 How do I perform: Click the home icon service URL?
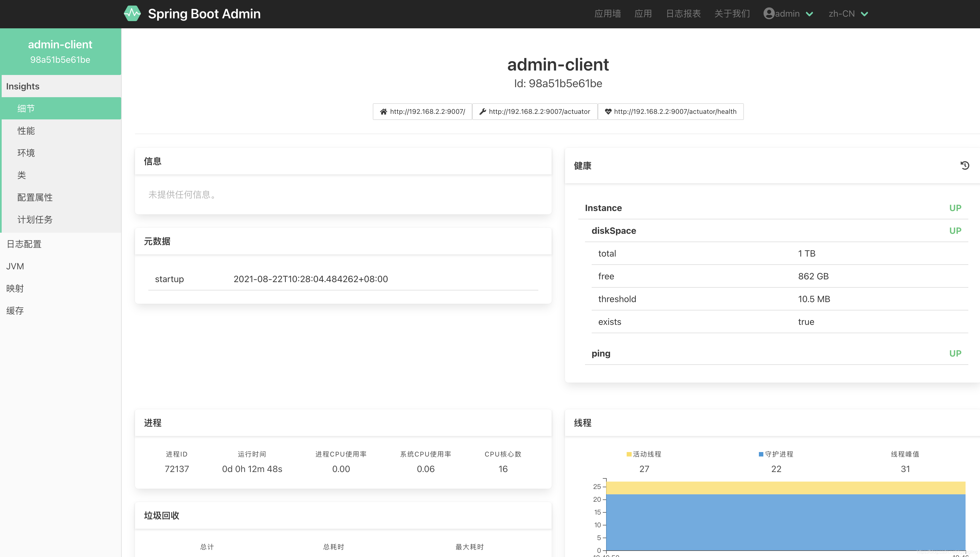pyautogui.click(x=422, y=112)
